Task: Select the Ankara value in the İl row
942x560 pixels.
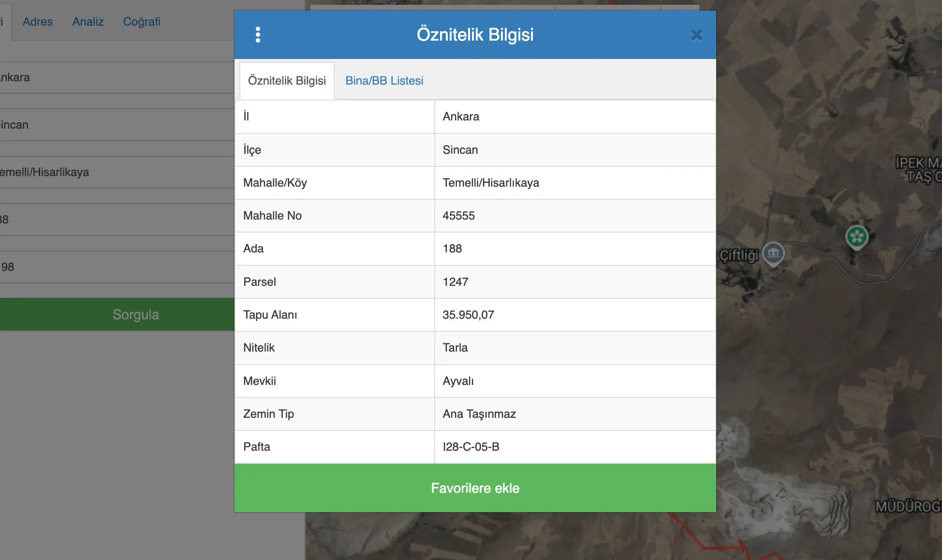Action: click(x=461, y=117)
